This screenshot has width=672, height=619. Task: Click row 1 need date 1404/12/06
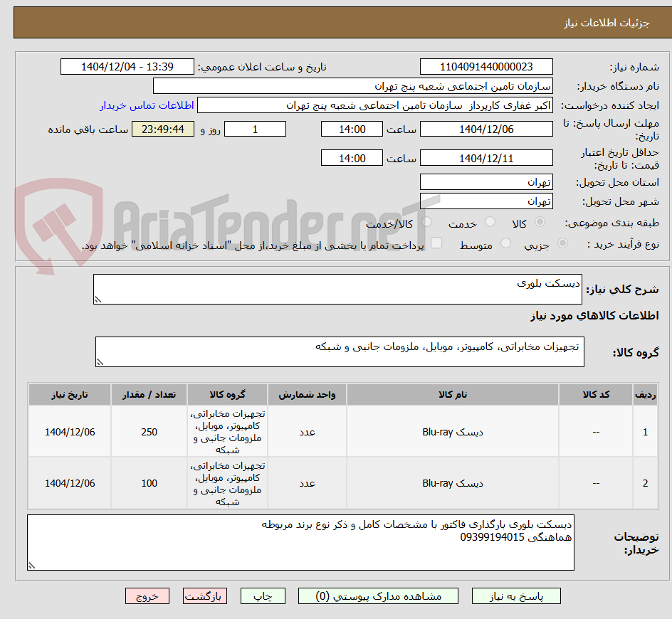[70, 432]
